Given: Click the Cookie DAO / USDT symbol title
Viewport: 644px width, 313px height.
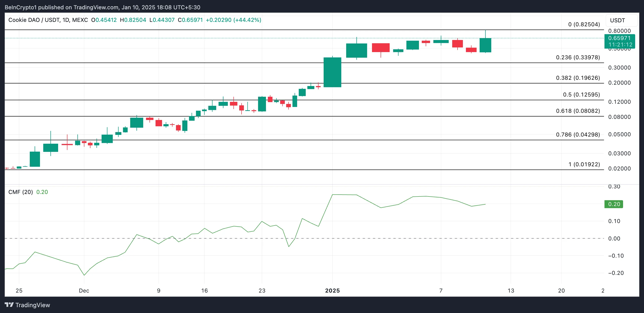Looking at the screenshot, I should tap(48, 20).
